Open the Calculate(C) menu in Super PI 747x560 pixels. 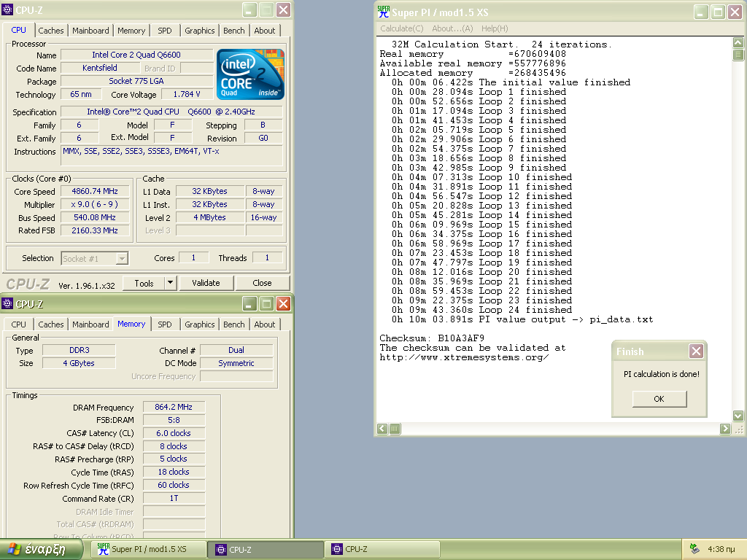point(402,28)
